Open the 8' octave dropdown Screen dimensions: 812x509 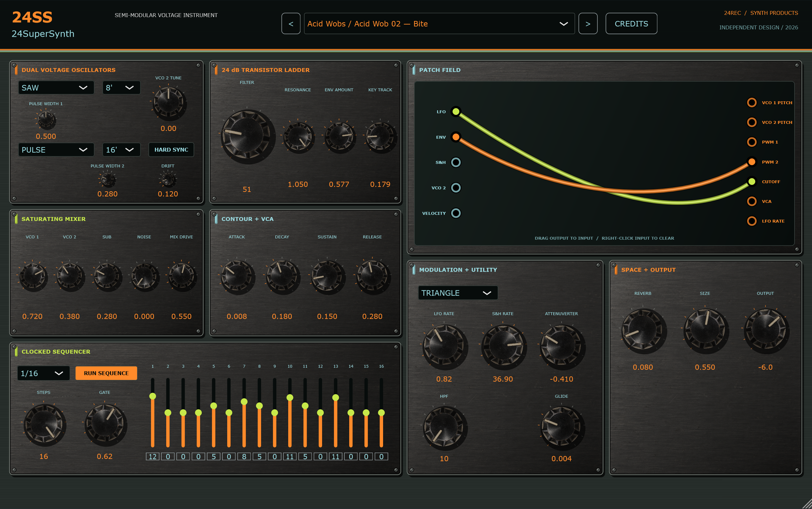[x=121, y=87]
